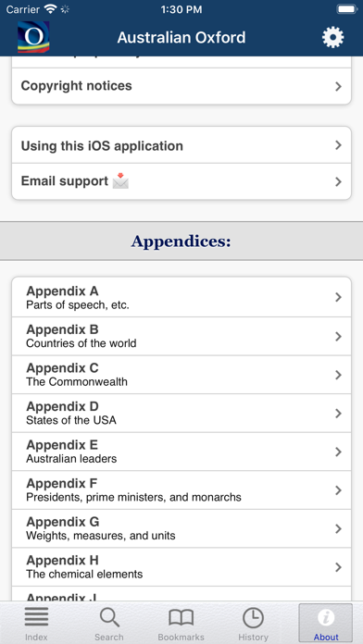The height and width of the screenshot is (644, 363).
Task: Tap the Oxford logo icon
Action: tap(33, 37)
